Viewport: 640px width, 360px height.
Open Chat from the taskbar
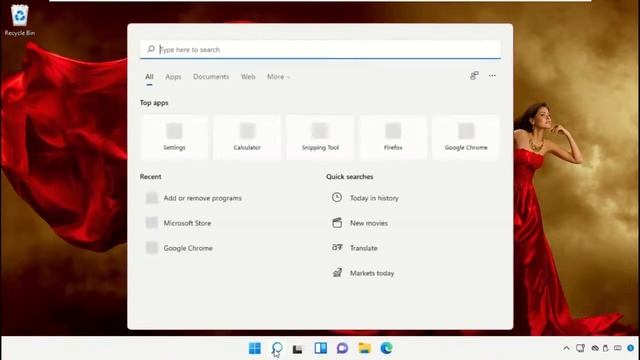point(342,348)
